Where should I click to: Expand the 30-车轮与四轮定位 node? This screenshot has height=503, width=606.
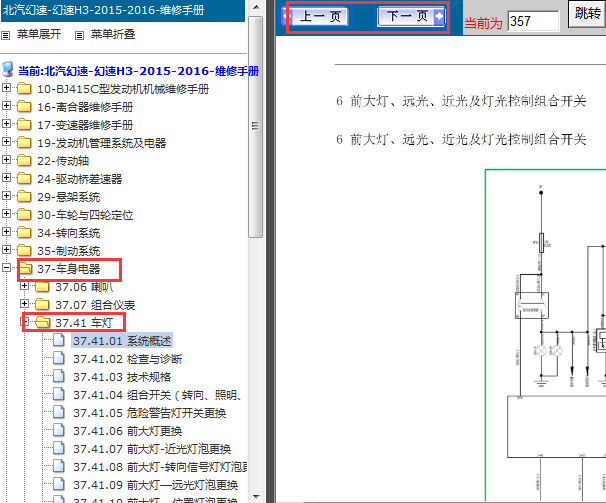[x=6, y=213]
